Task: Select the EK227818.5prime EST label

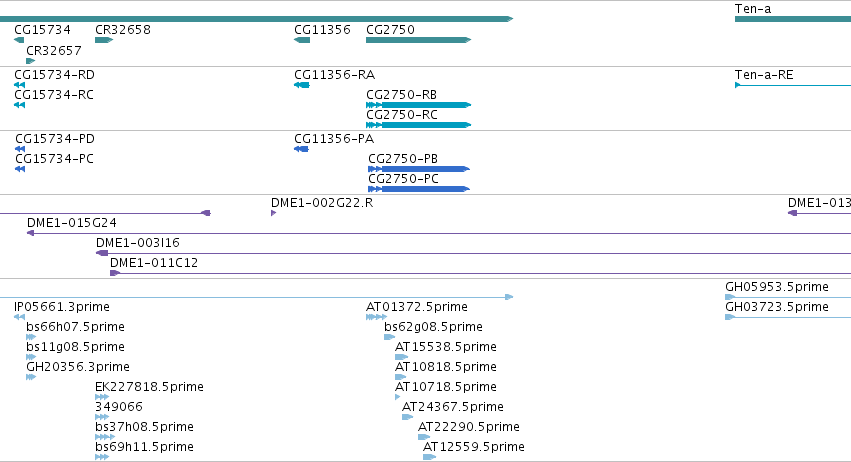Action: tap(149, 387)
